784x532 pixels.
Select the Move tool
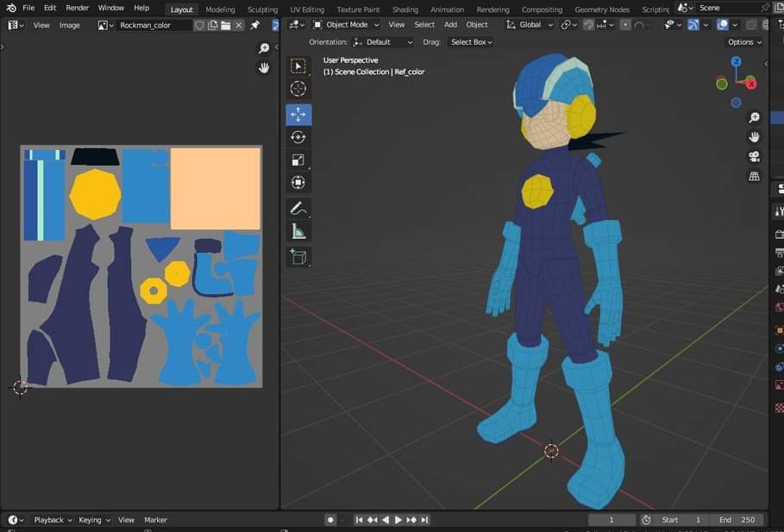(x=298, y=115)
